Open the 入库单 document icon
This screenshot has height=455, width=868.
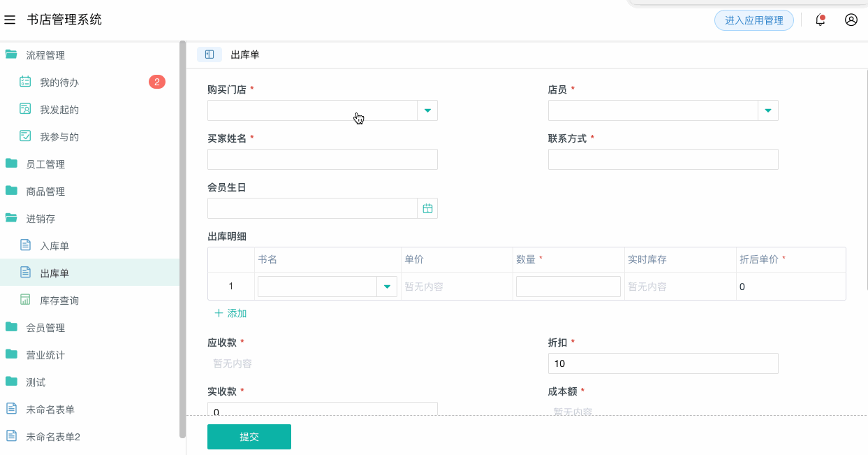pyautogui.click(x=24, y=245)
